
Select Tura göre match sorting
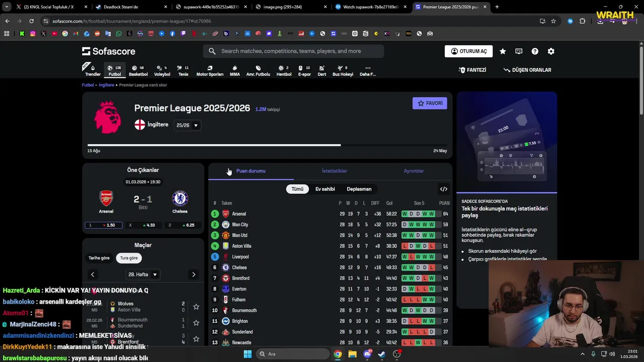click(x=129, y=258)
